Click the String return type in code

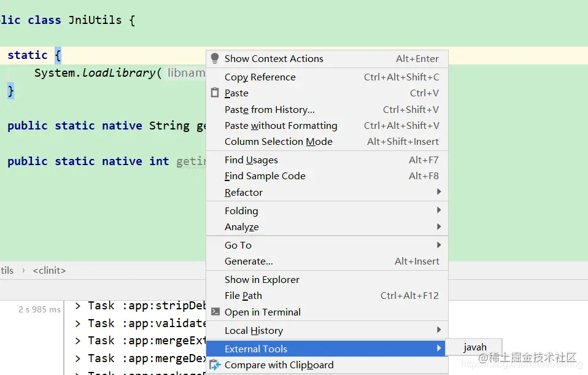[169, 126]
